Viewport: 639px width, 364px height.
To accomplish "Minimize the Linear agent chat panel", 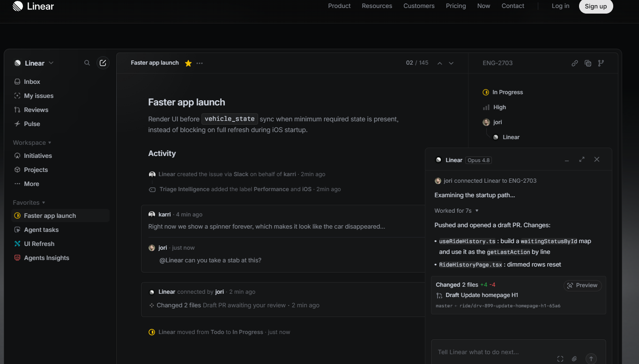I will (567, 160).
